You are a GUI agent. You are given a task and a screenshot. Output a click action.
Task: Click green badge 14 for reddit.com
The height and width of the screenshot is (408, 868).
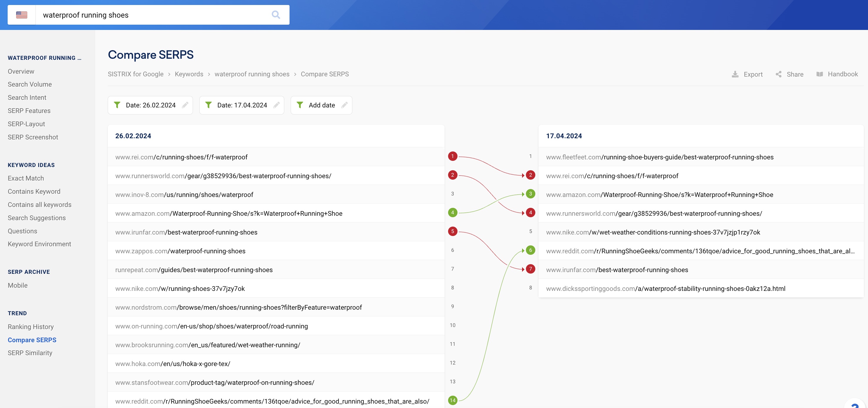pos(452,400)
